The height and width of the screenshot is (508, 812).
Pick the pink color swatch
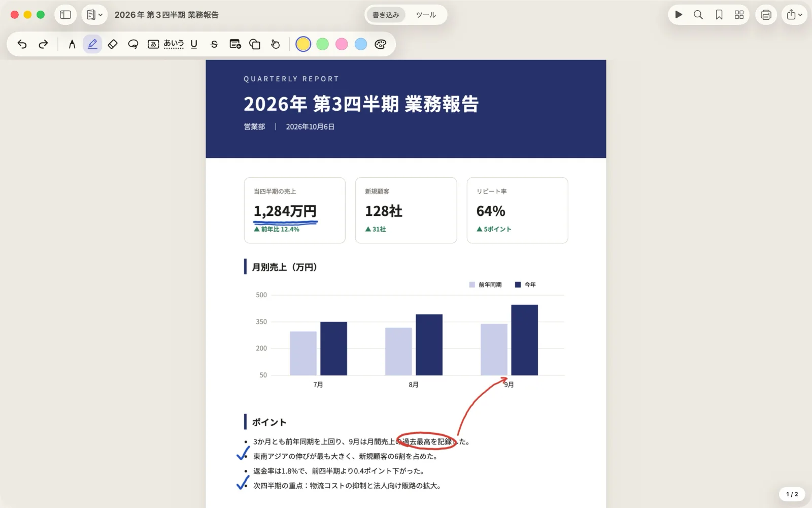tap(342, 44)
